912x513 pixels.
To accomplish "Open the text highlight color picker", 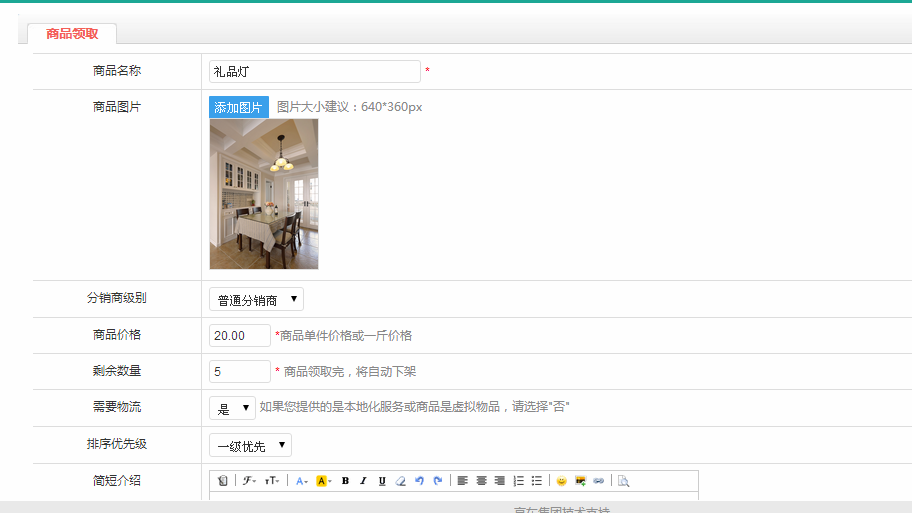I will click(x=323, y=481).
